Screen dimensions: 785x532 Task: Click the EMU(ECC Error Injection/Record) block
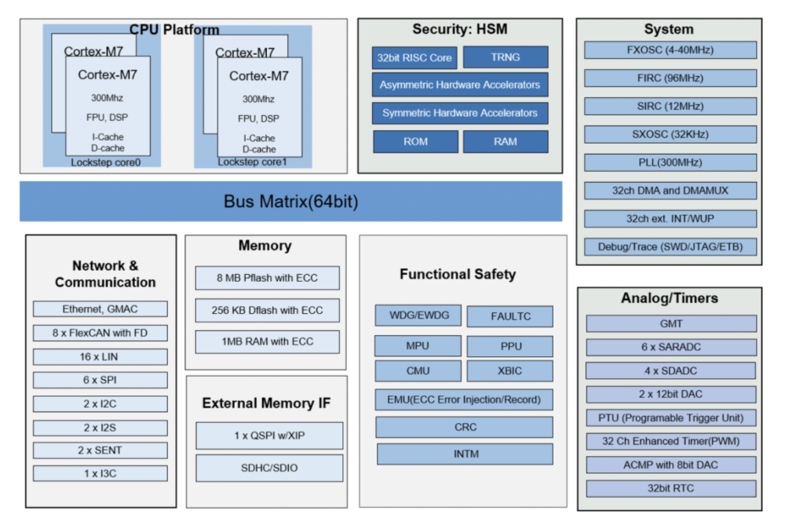point(465,400)
